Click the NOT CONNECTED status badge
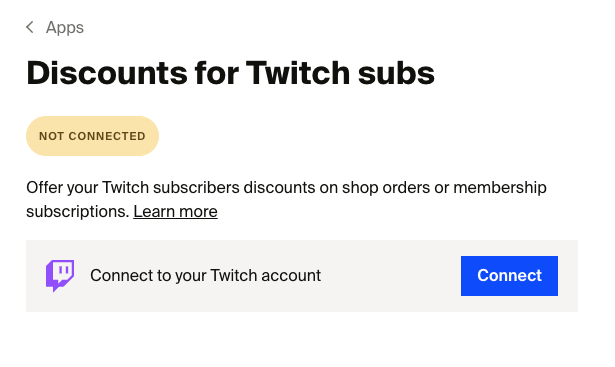 click(92, 136)
